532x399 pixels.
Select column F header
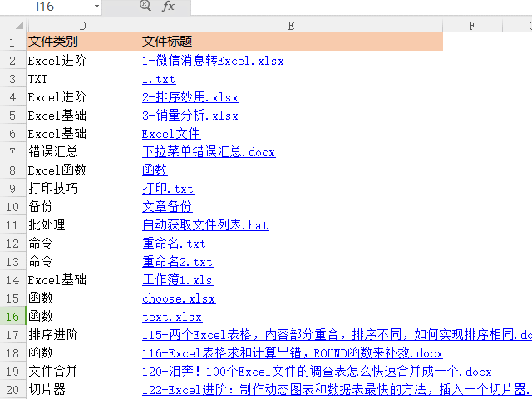(x=472, y=26)
